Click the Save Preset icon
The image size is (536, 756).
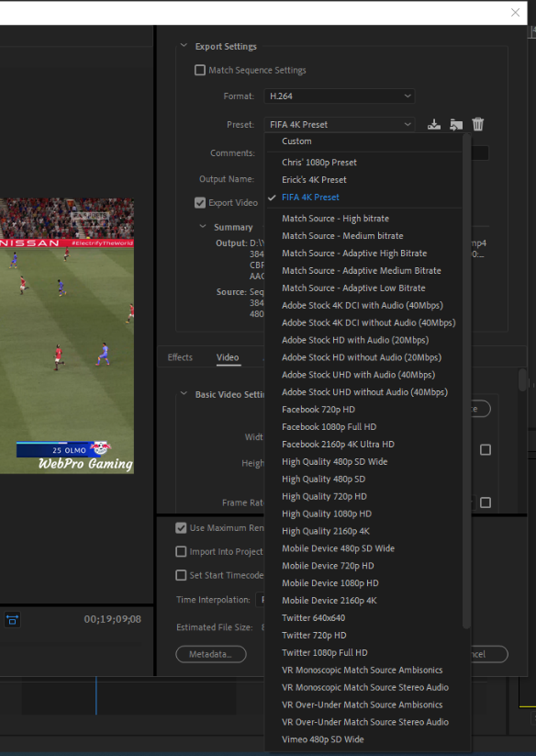pyautogui.click(x=434, y=124)
